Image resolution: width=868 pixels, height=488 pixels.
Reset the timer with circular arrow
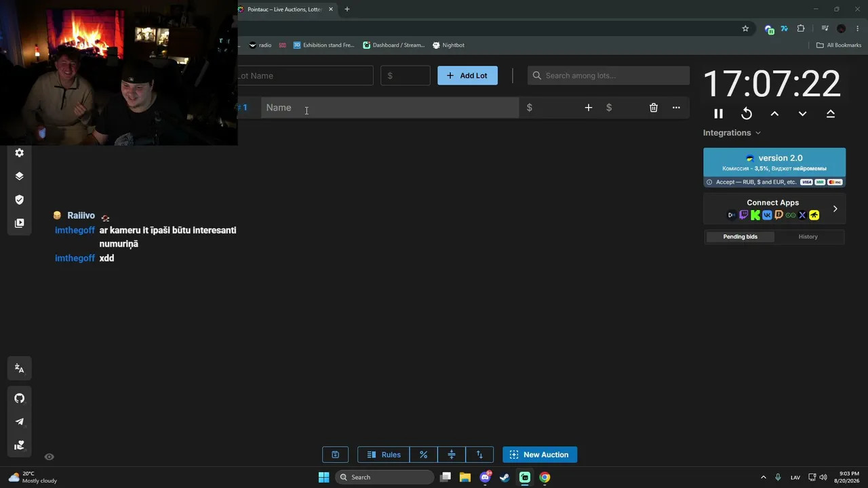click(x=747, y=114)
